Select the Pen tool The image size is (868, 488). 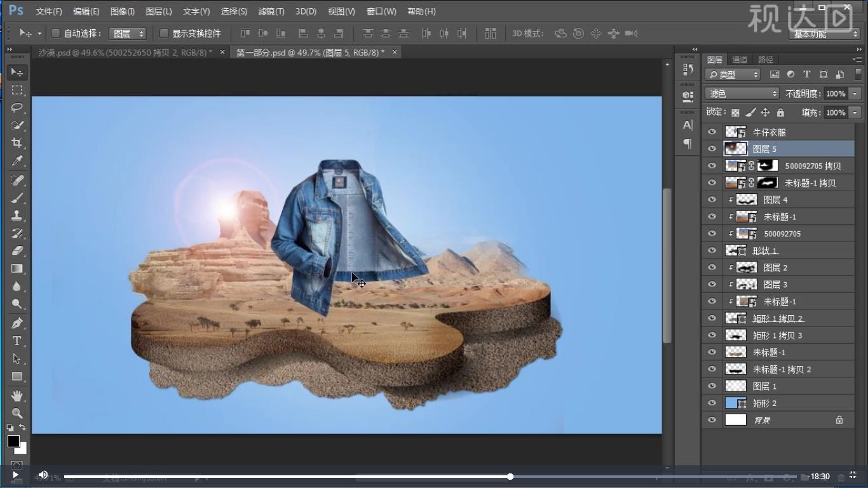(x=17, y=323)
